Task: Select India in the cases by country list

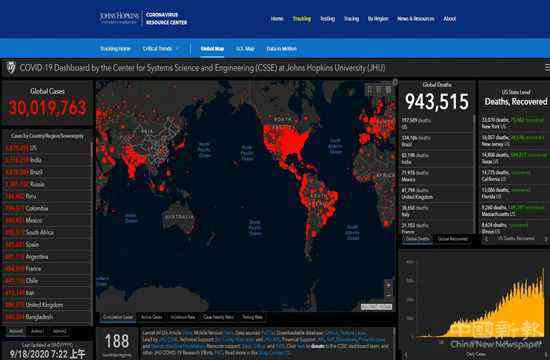Action: (x=47, y=160)
